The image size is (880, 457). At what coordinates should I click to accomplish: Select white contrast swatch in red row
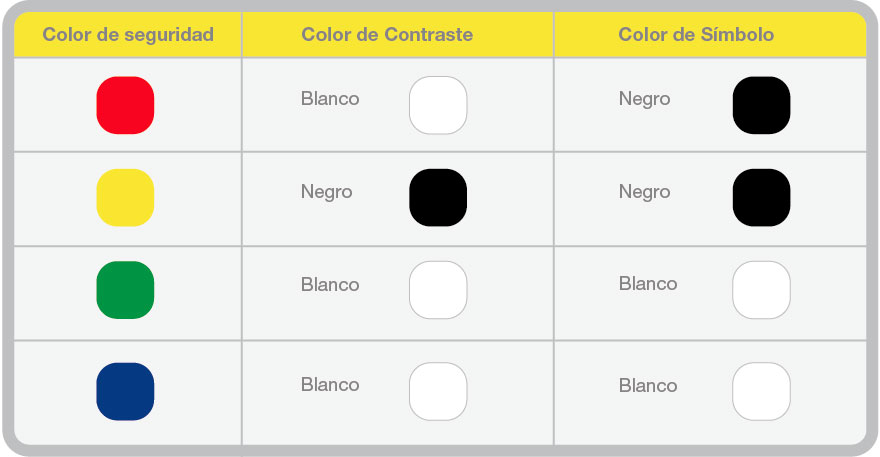tap(438, 105)
